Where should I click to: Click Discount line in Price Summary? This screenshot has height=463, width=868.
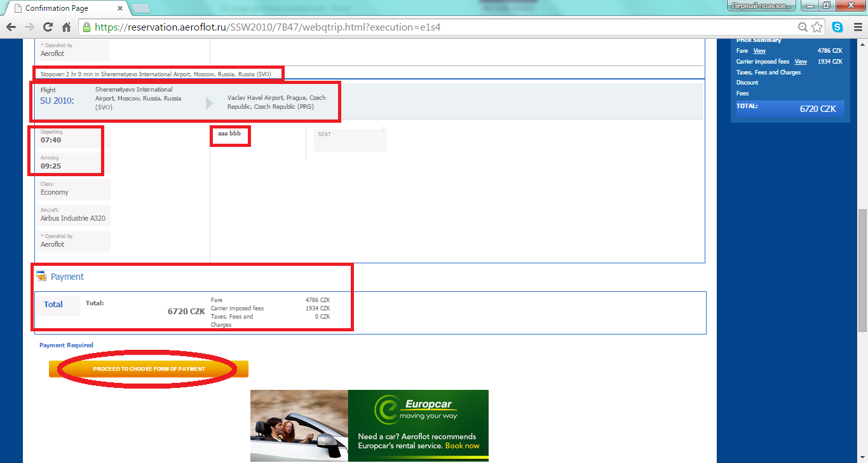[x=747, y=83]
